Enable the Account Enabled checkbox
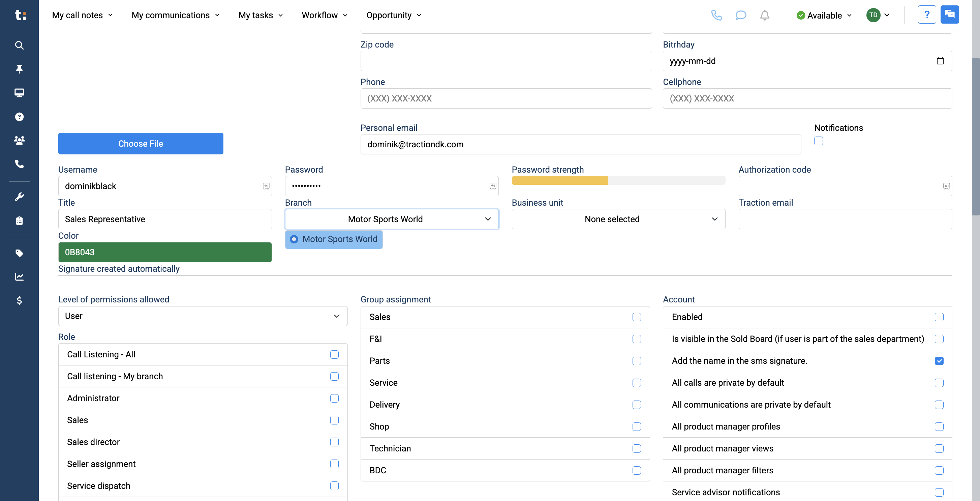This screenshot has height=501, width=980. coord(939,317)
